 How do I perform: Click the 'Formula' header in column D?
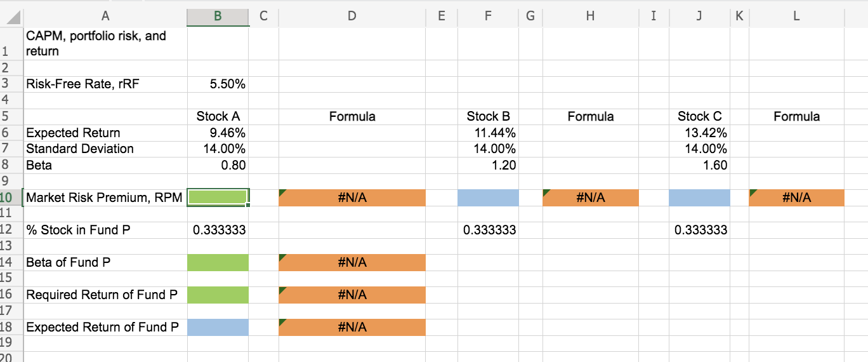[x=352, y=116]
